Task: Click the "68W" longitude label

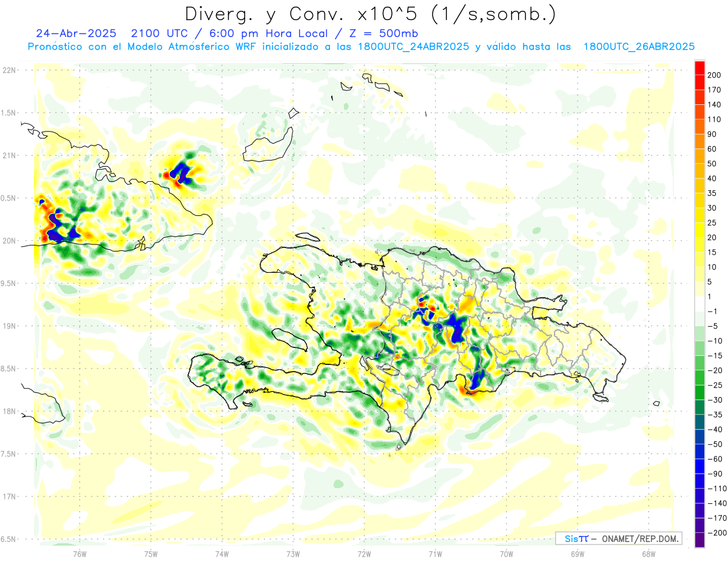Action: [x=649, y=554]
